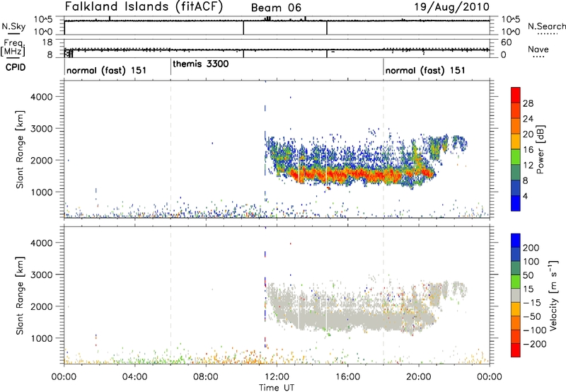Click the "N.Sky" legend label
566x392 pixels.
[x=13, y=26]
